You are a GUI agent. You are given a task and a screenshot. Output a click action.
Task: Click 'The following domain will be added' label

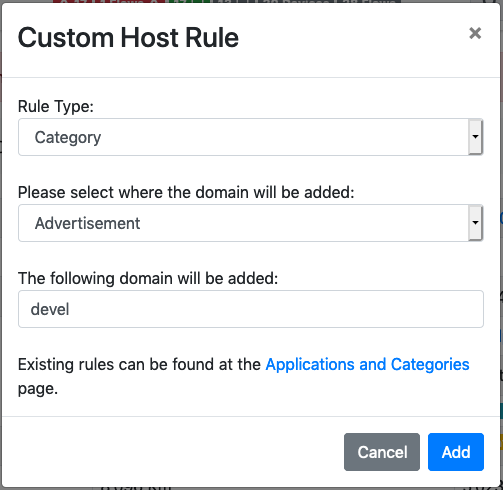click(x=148, y=278)
